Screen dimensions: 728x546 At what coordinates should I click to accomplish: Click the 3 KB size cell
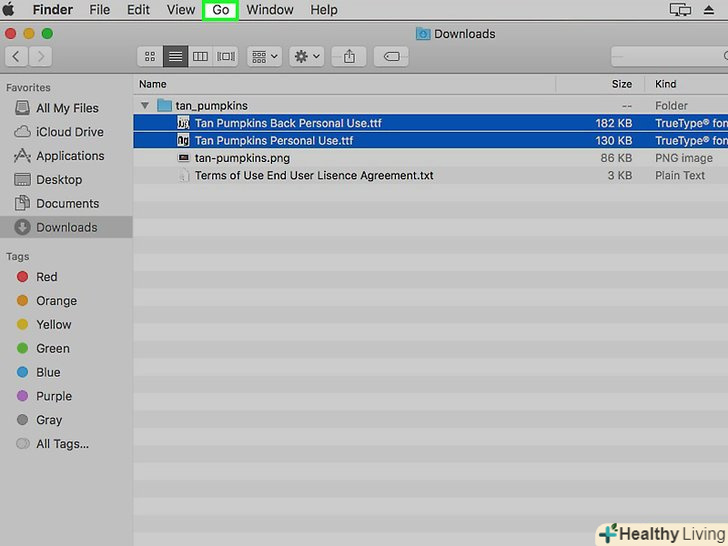[620, 176]
